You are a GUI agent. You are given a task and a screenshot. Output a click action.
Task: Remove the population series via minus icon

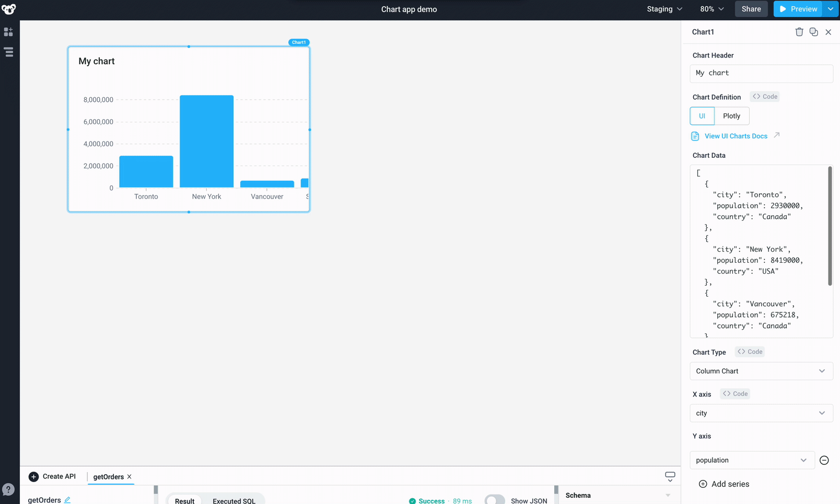824,460
